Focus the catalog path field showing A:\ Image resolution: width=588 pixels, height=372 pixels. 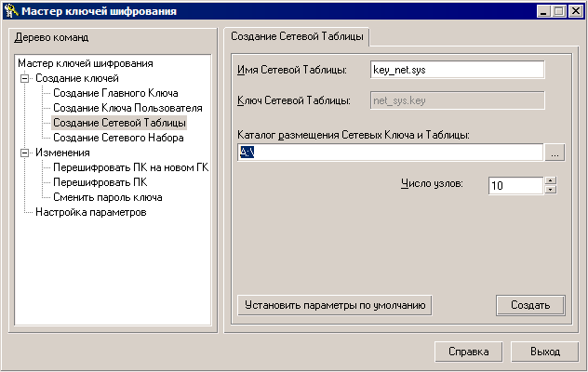point(391,153)
